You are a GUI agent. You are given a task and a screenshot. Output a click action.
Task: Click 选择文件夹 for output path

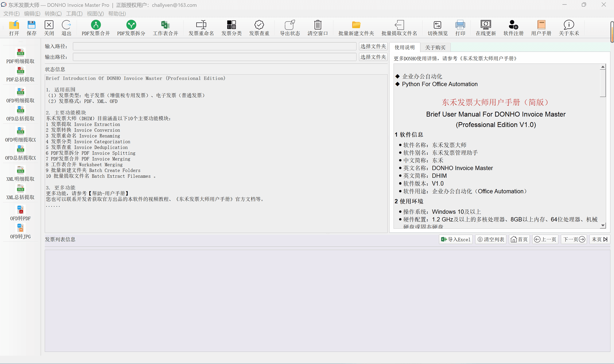click(x=373, y=57)
